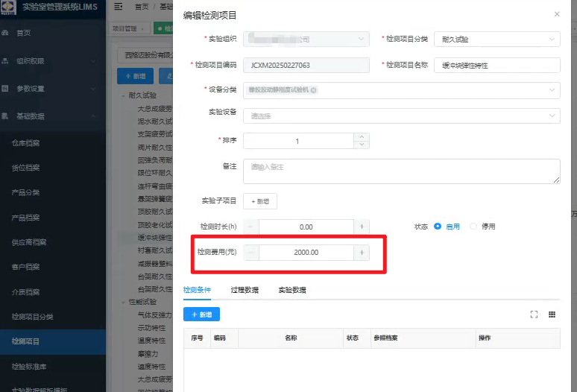Click the 备注 text area
Image resolution: width=577 pixels, height=392 pixels.
[401, 171]
